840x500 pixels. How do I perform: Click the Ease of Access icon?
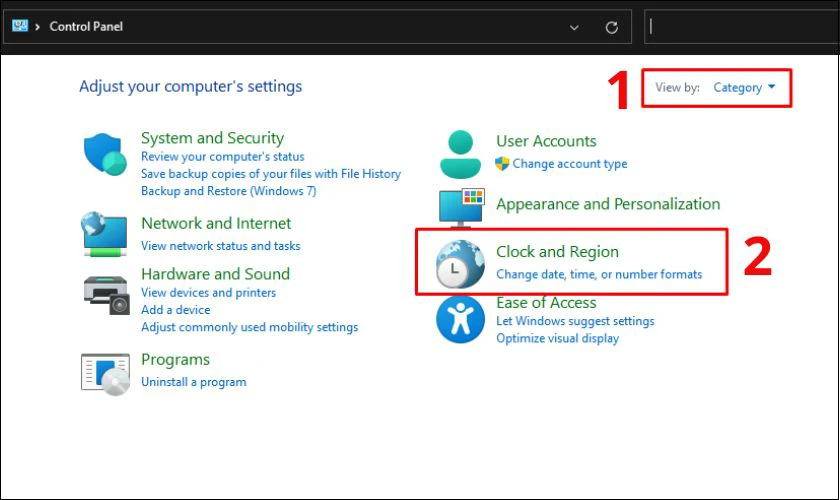click(460, 319)
